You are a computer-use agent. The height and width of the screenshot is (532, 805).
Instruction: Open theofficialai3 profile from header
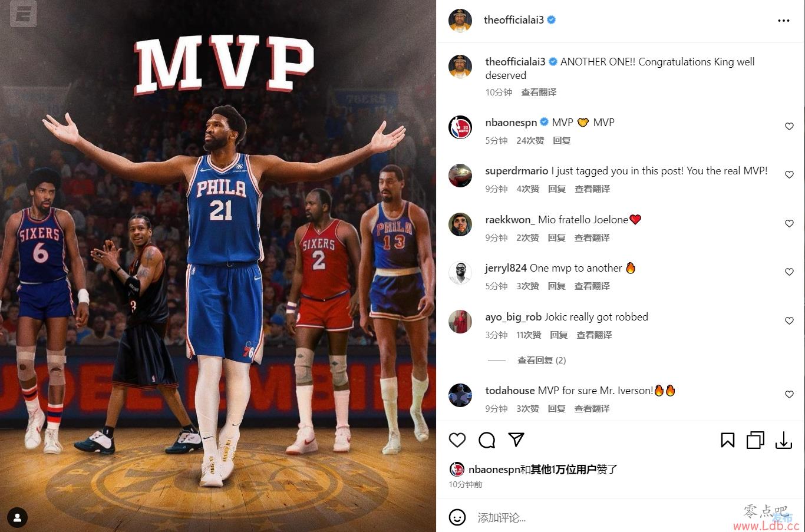(x=513, y=20)
